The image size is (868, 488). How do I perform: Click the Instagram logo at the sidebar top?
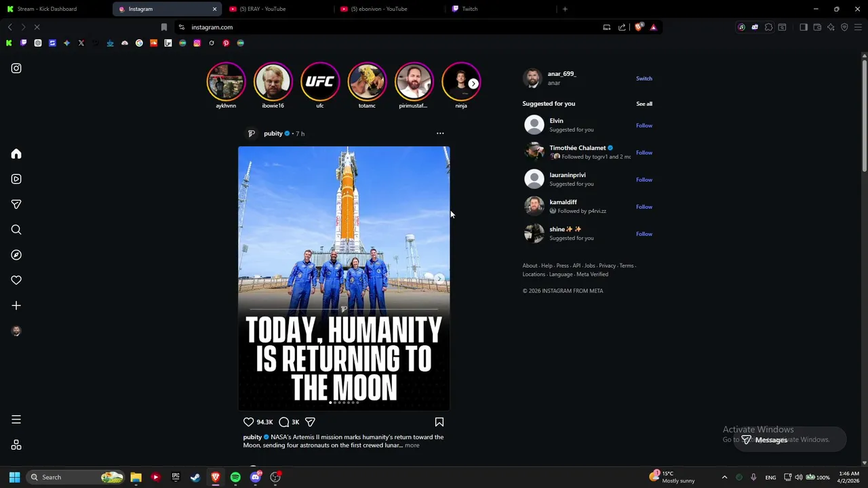point(16,68)
